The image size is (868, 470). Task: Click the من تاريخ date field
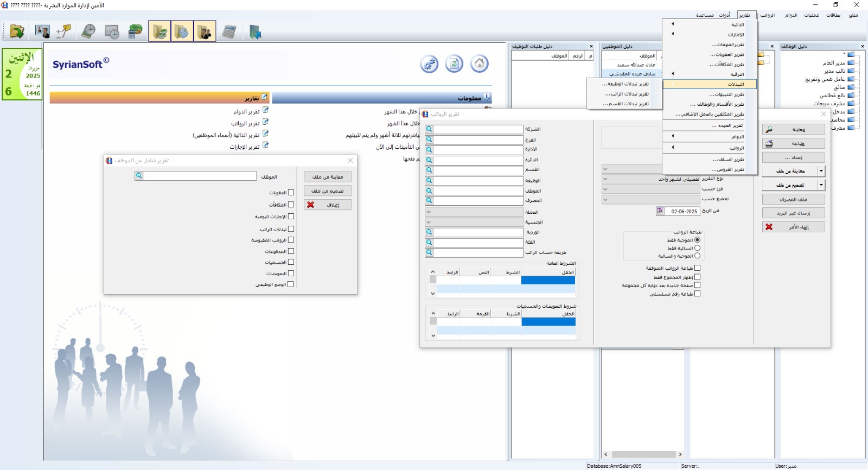[681, 211]
